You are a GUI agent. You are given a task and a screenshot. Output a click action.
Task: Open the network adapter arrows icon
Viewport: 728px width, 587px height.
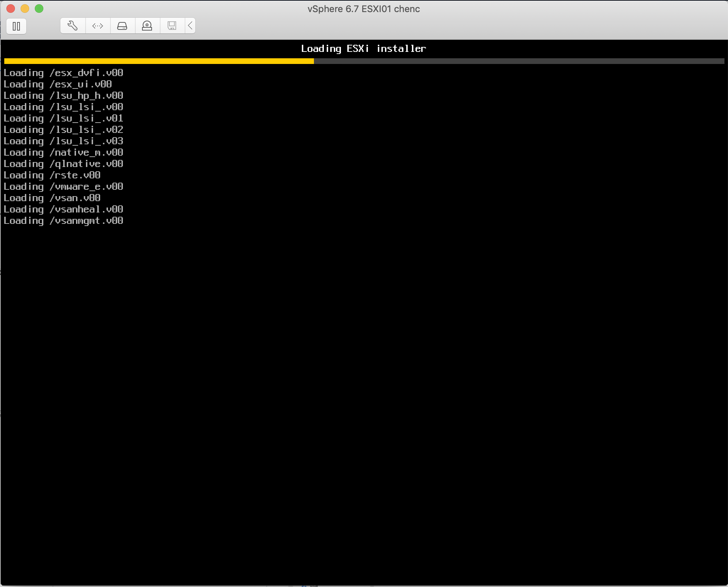coord(98,26)
